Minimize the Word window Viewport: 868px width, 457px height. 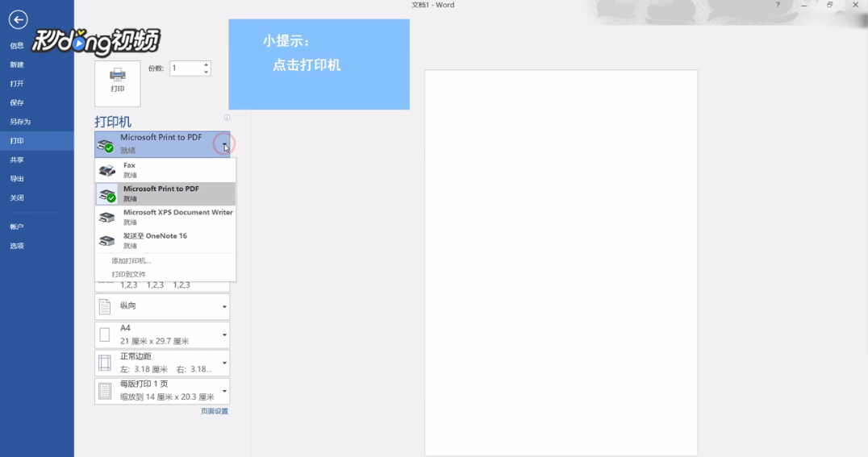(803, 5)
